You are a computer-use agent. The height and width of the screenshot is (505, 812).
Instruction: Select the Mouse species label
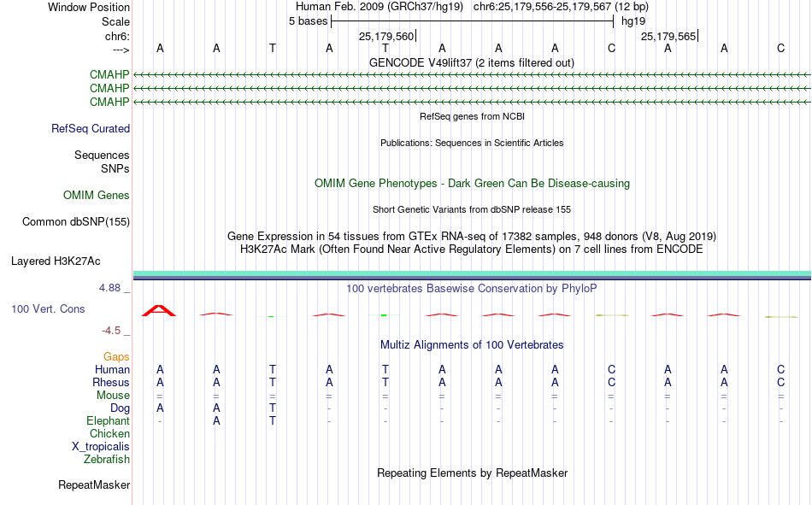tap(113, 395)
